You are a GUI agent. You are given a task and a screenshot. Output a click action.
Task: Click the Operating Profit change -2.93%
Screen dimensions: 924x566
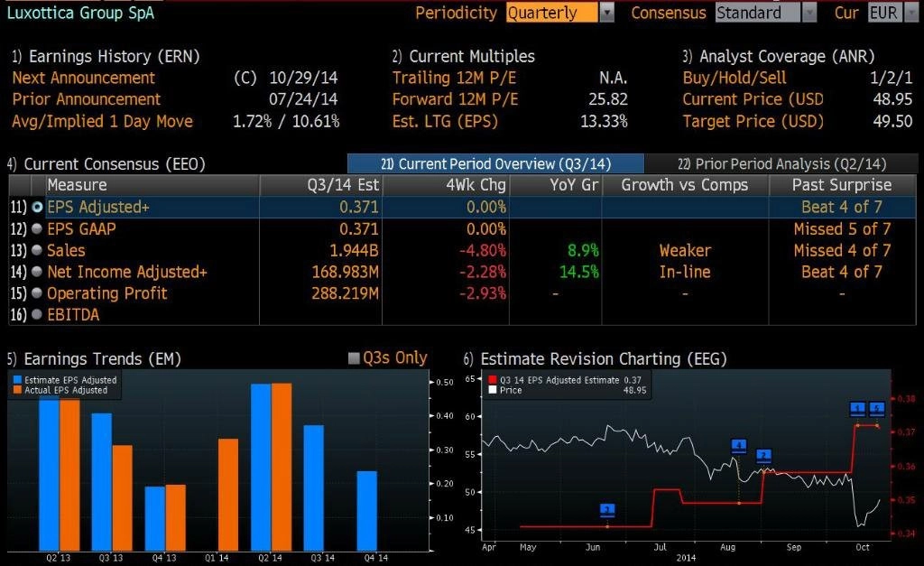pos(483,293)
